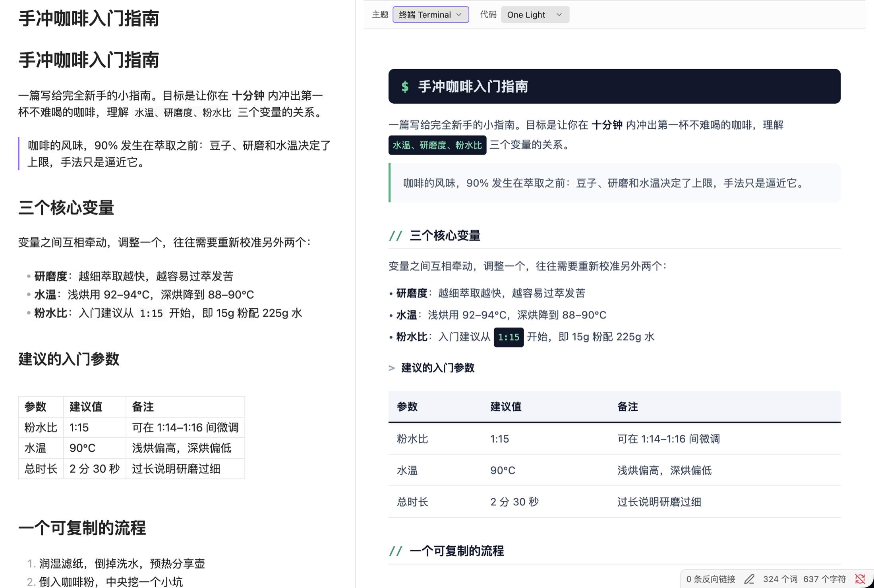Click the 总时长 cell in the editor table
Viewport: 874px width, 588px height.
tap(41, 469)
